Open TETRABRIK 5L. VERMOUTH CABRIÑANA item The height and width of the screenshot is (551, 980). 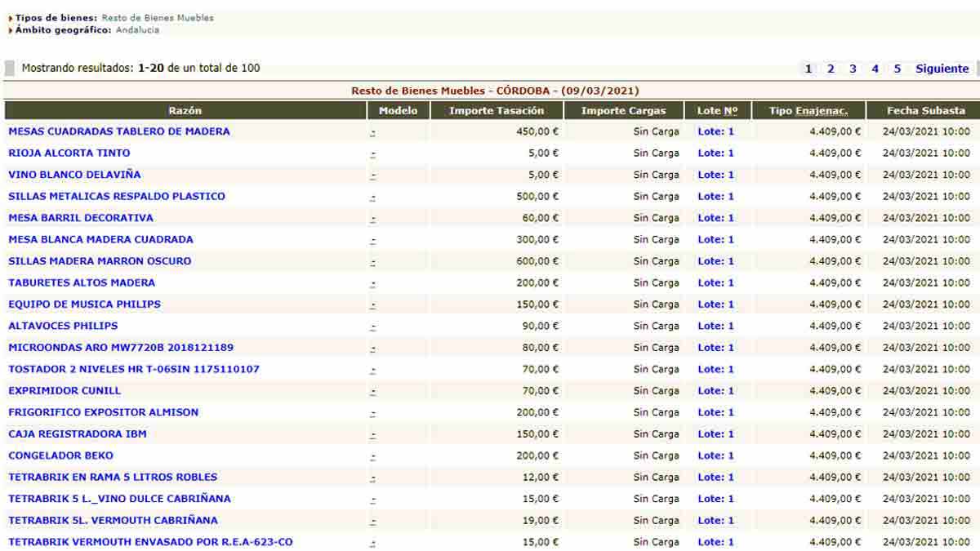(x=113, y=520)
